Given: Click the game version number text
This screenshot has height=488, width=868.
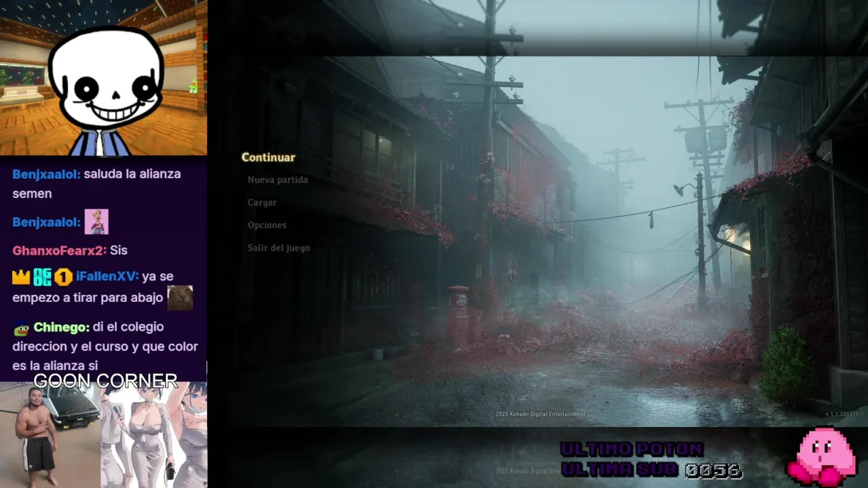Looking at the screenshot, I should point(842,413).
